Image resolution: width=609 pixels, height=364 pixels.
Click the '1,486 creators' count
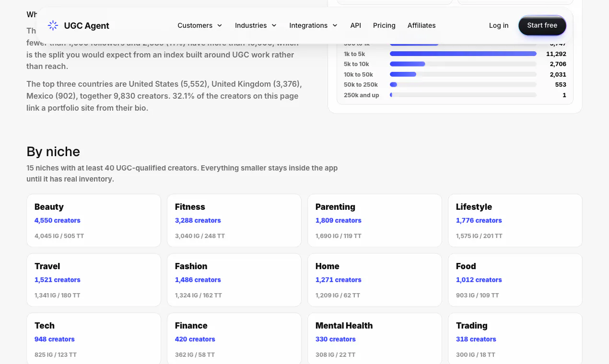pos(198,280)
